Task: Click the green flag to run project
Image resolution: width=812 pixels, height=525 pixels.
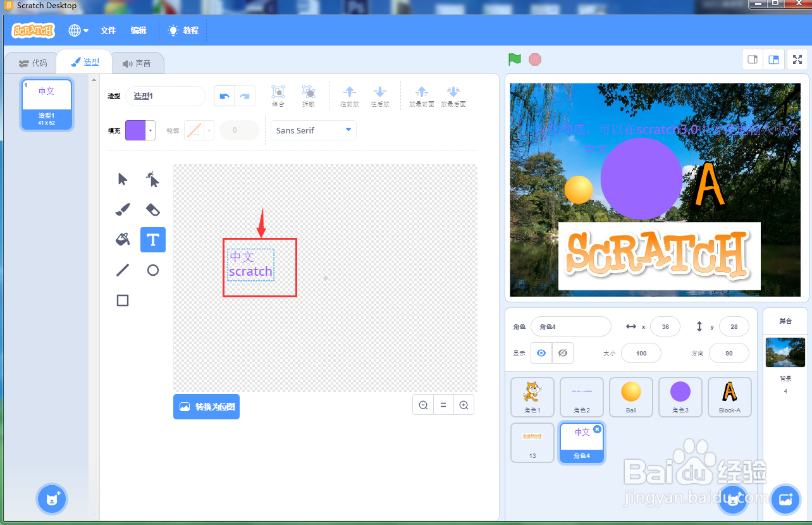Action: pos(514,59)
